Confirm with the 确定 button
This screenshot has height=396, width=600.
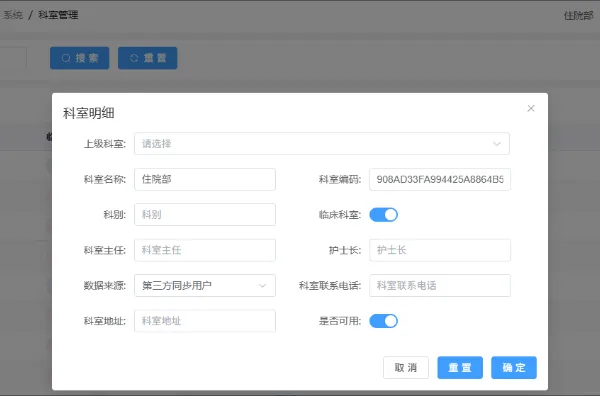click(x=514, y=368)
